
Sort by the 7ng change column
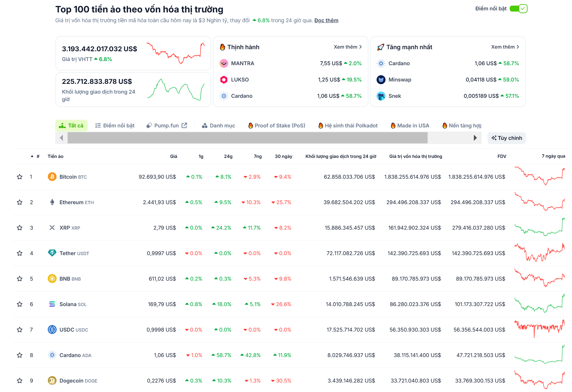258,156
